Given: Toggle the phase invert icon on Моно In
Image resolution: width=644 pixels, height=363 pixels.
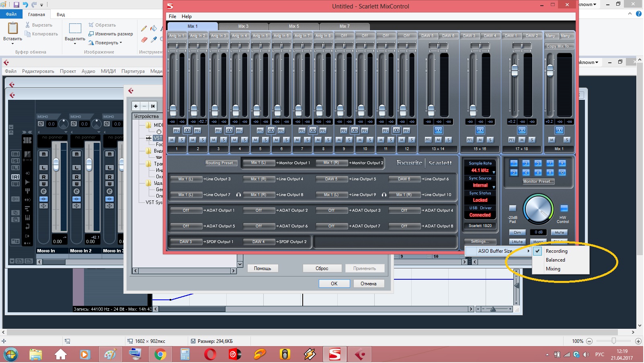Looking at the screenshot, I should tap(41, 124).
